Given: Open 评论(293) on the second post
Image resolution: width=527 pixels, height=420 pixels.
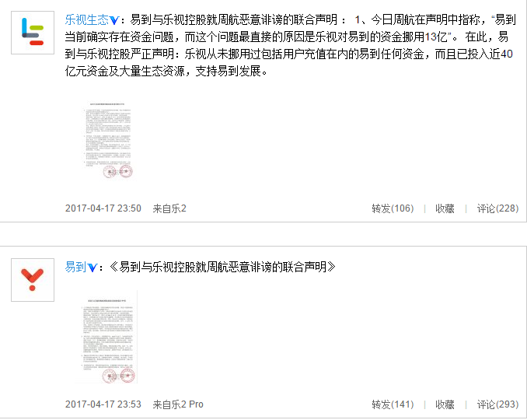Looking at the screenshot, I should tap(497, 404).
